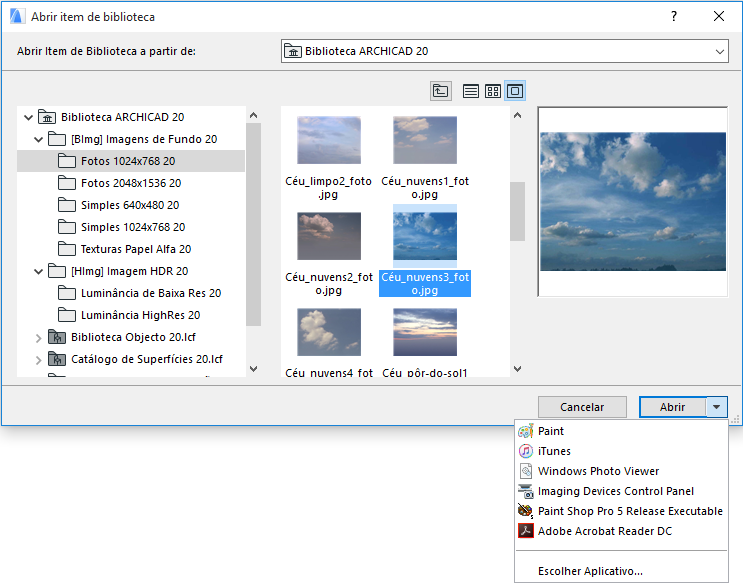Click the large sky preview image

(x=633, y=201)
